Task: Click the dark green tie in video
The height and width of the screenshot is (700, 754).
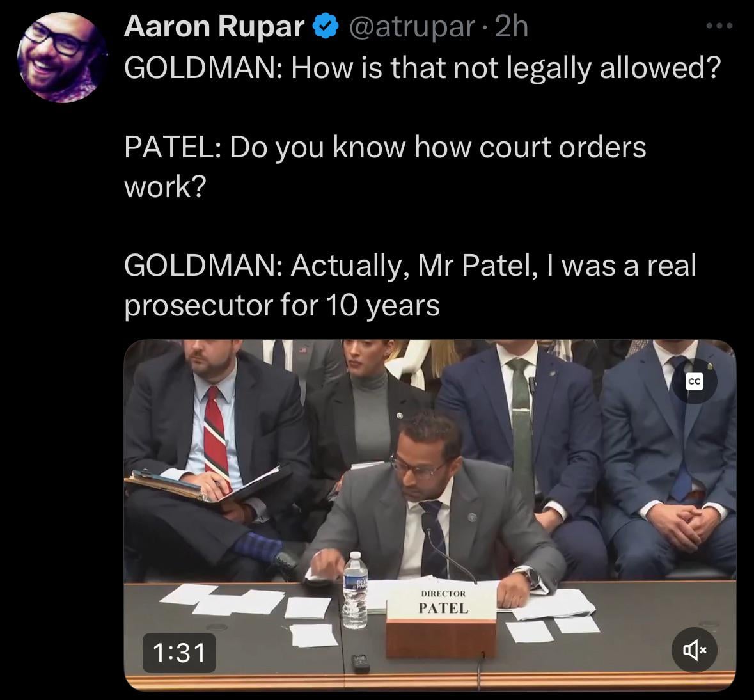Action: (522, 428)
